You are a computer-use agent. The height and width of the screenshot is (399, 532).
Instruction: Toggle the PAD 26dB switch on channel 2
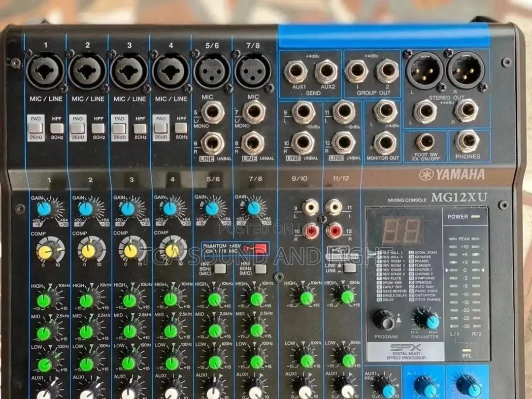click(x=77, y=128)
